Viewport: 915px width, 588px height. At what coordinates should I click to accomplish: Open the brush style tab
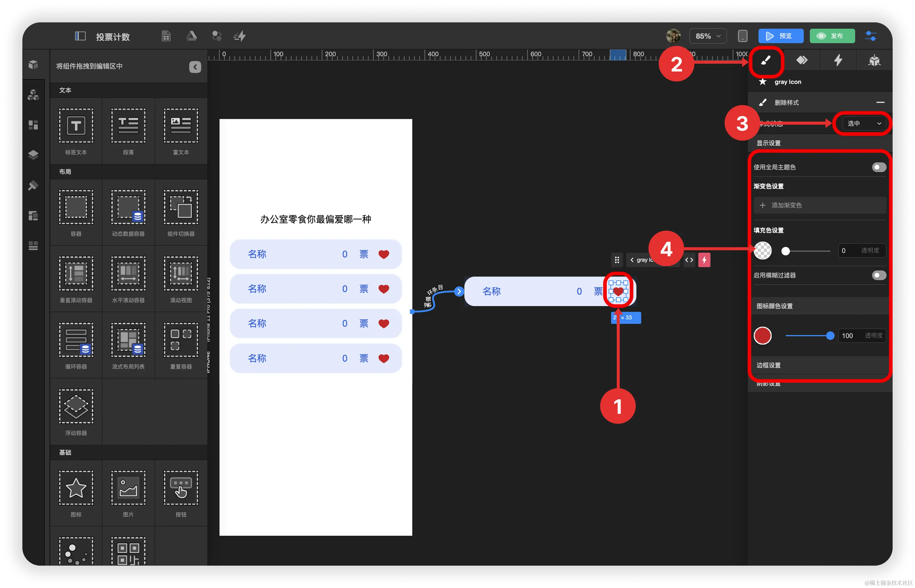766,60
